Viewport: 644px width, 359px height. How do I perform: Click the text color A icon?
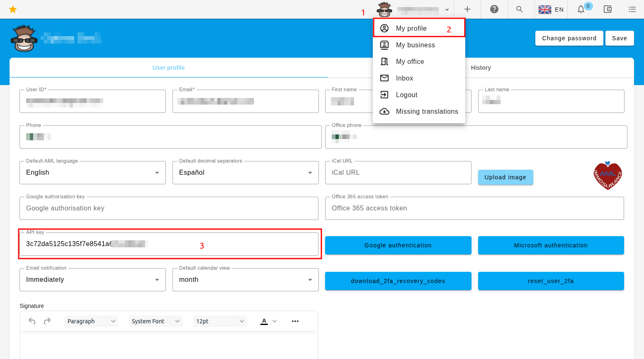click(x=264, y=321)
